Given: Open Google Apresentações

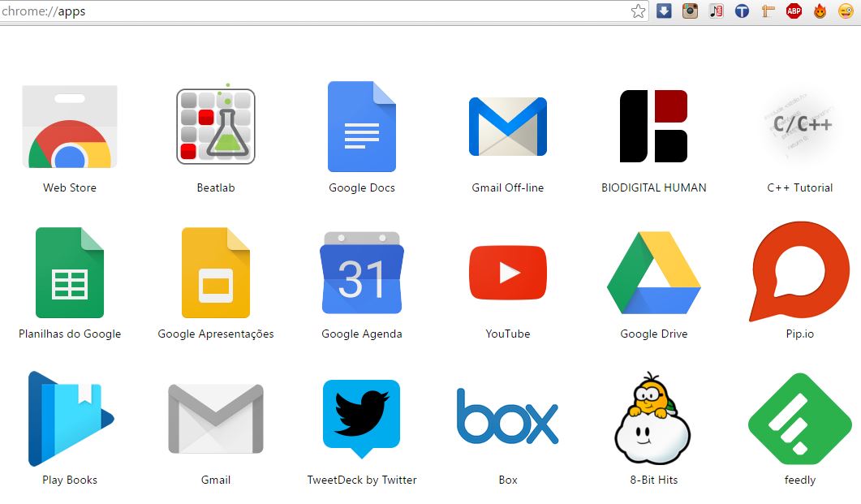Looking at the screenshot, I should [x=216, y=273].
